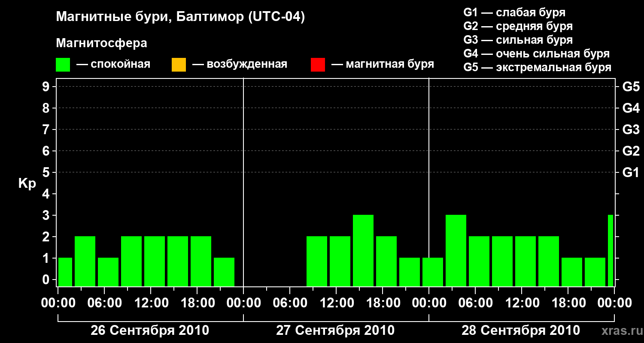The image size is (644, 343).
Task: Click the Kp 2 bar for 14:00–17:00, 28 September
Action: point(549,262)
